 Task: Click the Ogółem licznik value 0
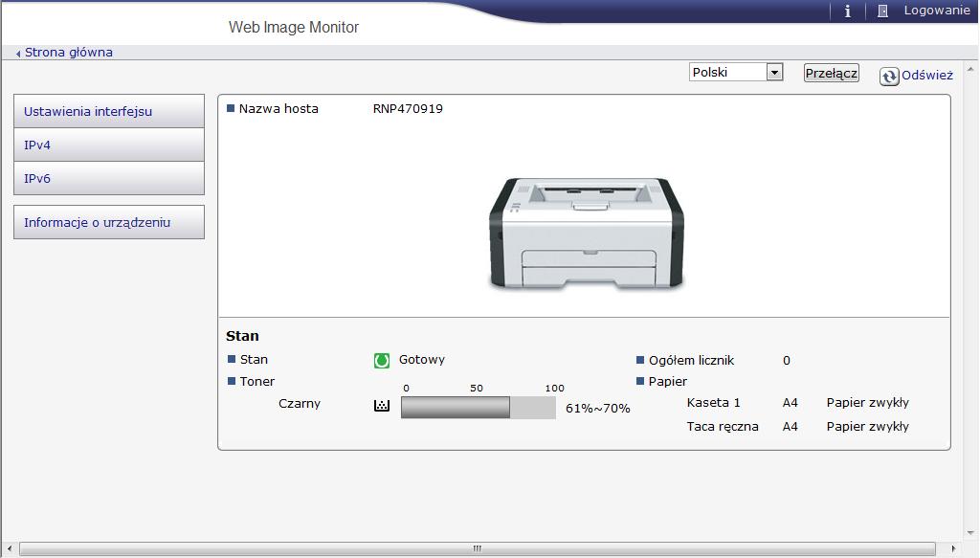coord(787,361)
